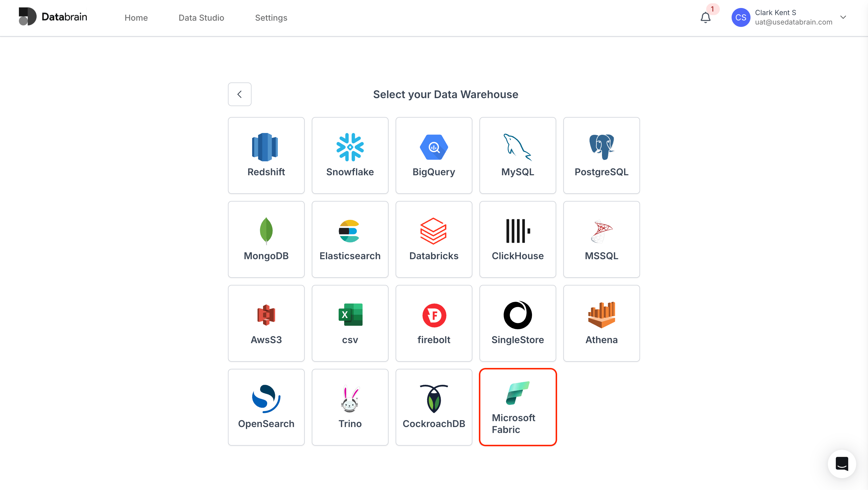Screen dimensions: 868x490
Task: Click the ClickHouse label
Action: coord(518,256)
